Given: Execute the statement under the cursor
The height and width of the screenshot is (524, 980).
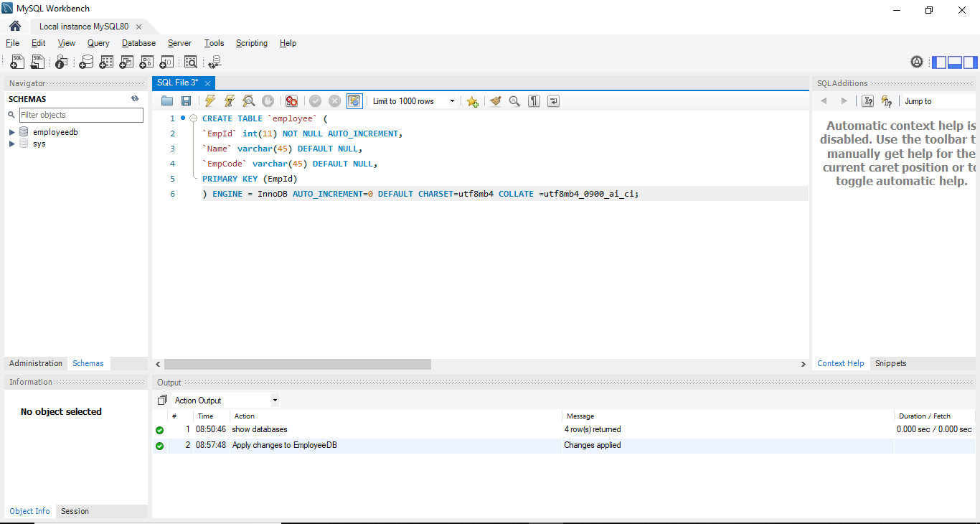Looking at the screenshot, I should point(230,101).
